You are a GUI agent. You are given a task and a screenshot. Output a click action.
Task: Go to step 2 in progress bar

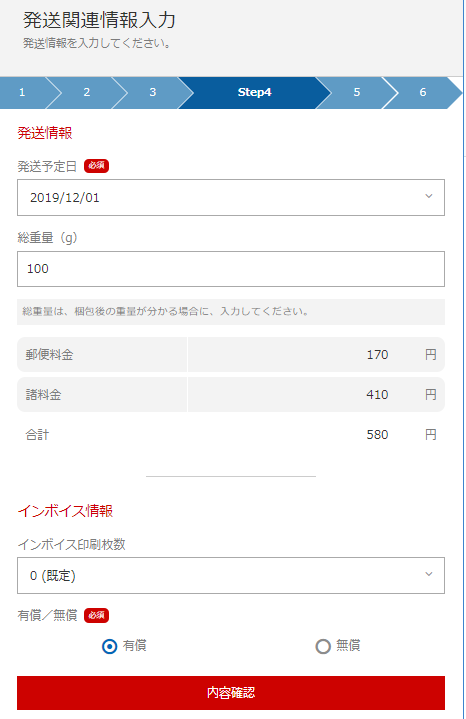tap(87, 93)
